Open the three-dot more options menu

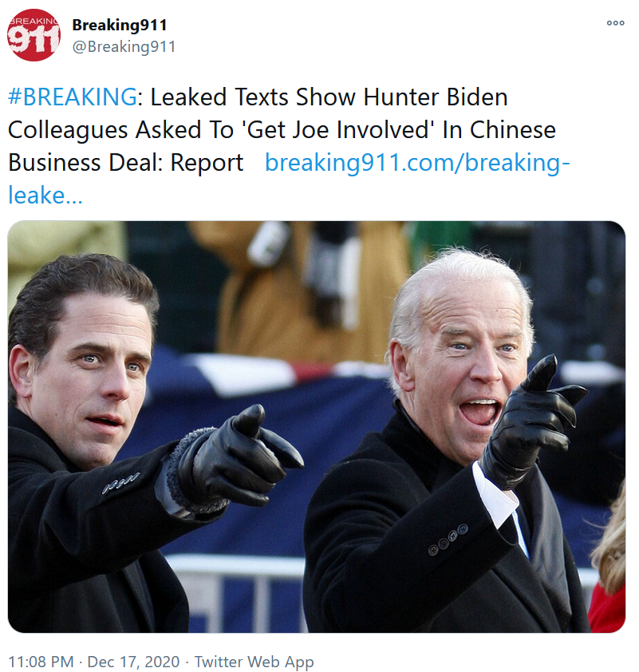tap(615, 23)
